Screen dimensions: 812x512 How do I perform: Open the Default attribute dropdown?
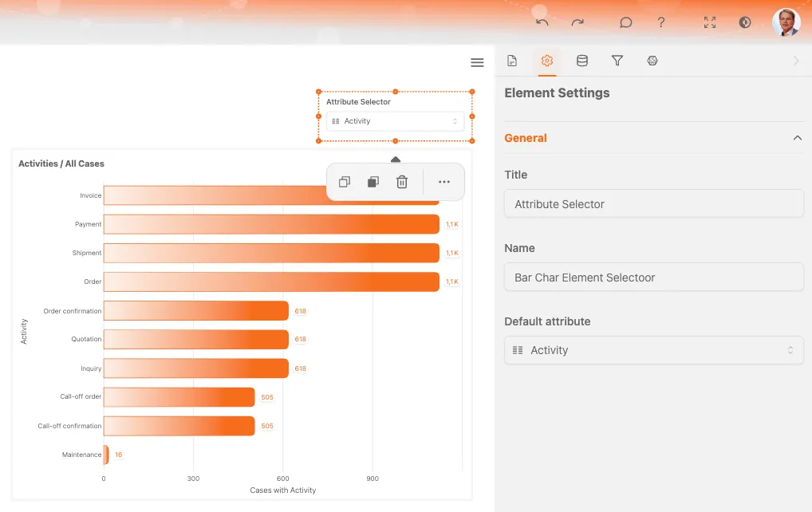pyautogui.click(x=653, y=350)
